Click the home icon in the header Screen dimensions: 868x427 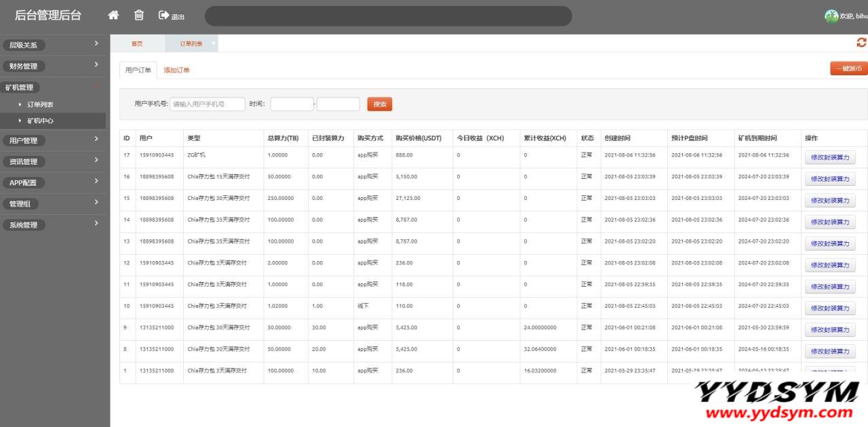pos(113,15)
